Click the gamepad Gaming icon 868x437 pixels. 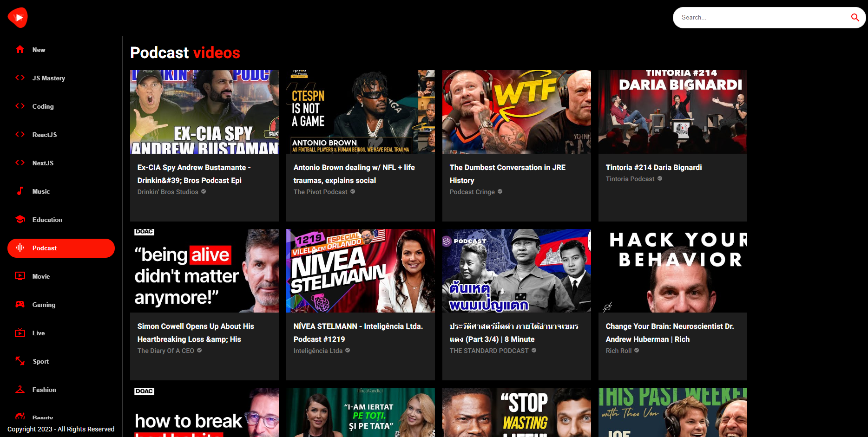[x=20, y=304]
